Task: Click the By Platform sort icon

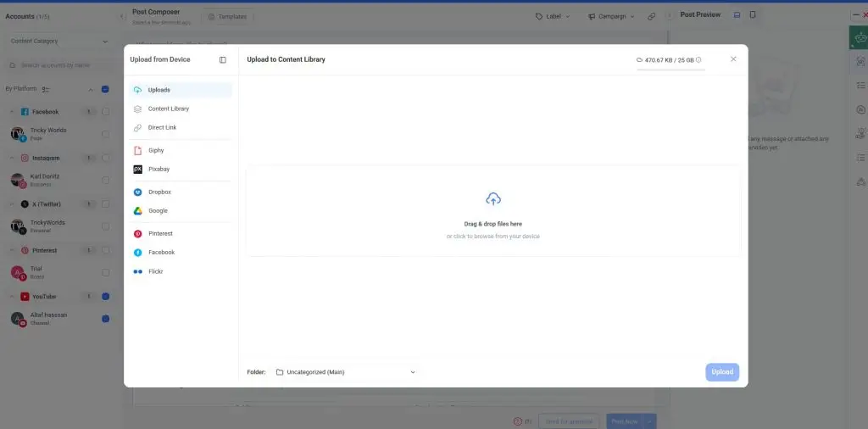Action: pyautogui.click(x=46, y=90)
